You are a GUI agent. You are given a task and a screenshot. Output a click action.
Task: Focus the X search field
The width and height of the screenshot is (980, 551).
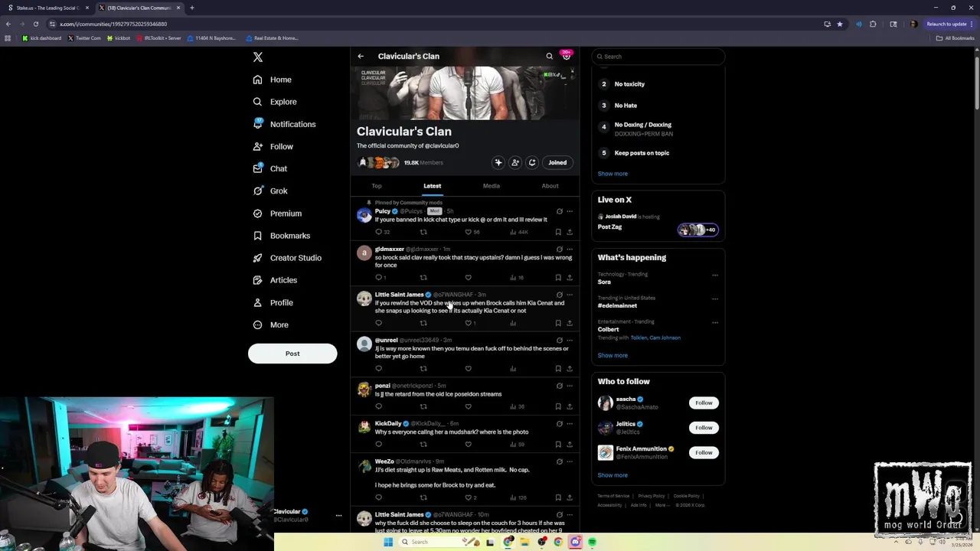tap(658, 57)
